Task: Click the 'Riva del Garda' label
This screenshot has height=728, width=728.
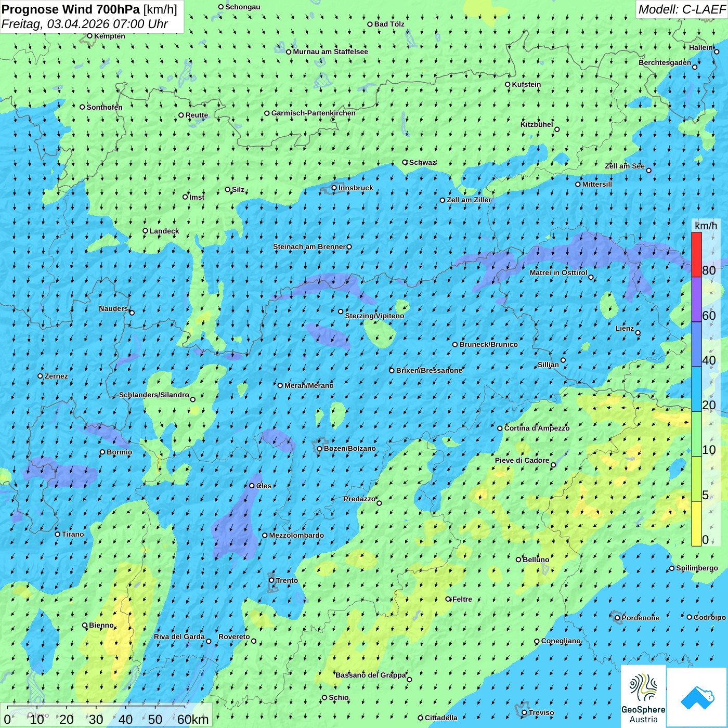Action: pos(179,636)
